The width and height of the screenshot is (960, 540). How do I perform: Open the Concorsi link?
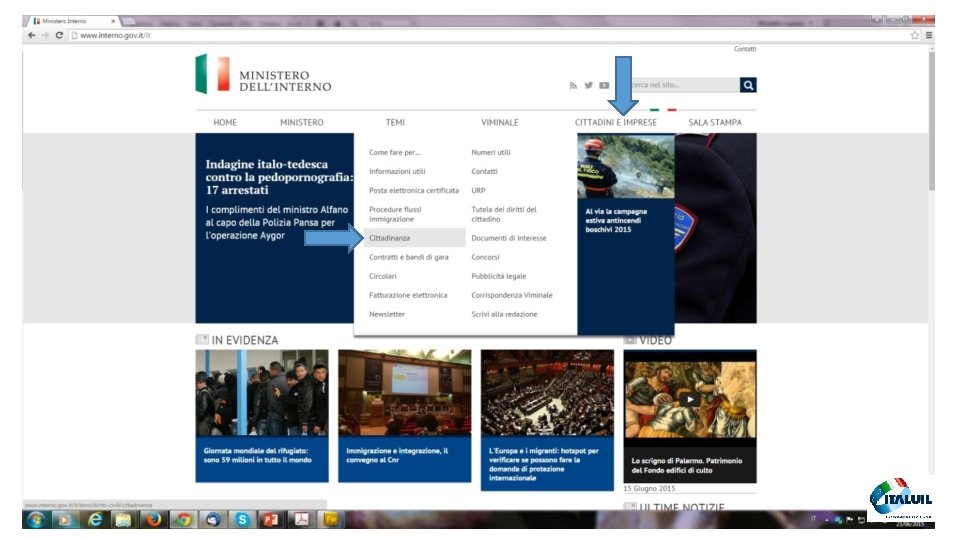(486, 257)
